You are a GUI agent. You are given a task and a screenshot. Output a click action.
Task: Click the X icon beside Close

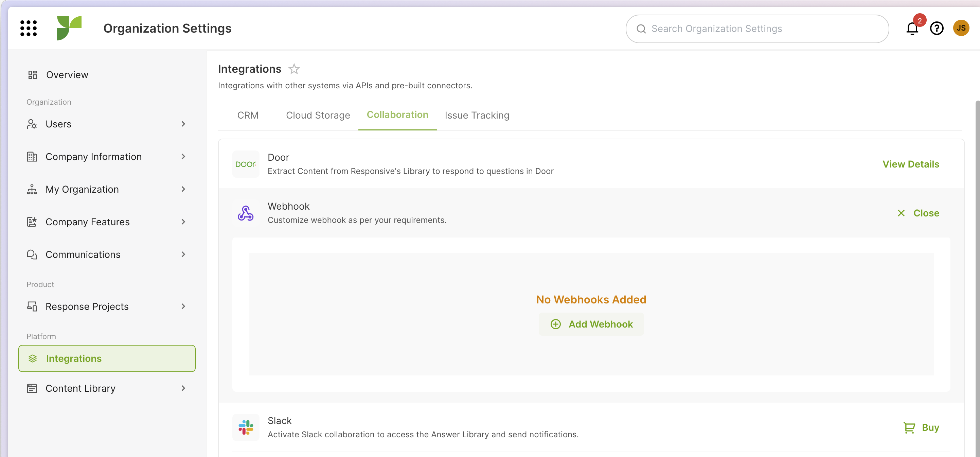click(901, 213)
